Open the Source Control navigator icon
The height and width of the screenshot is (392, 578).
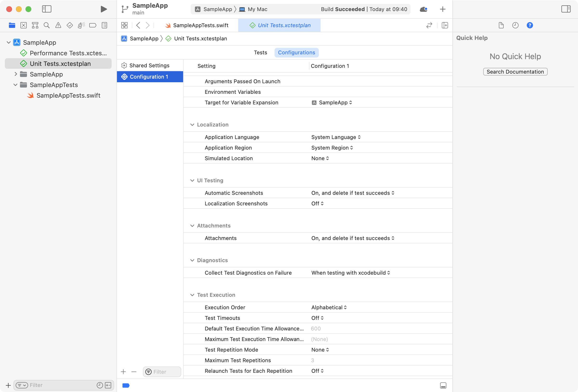click(x=23, y=25)
